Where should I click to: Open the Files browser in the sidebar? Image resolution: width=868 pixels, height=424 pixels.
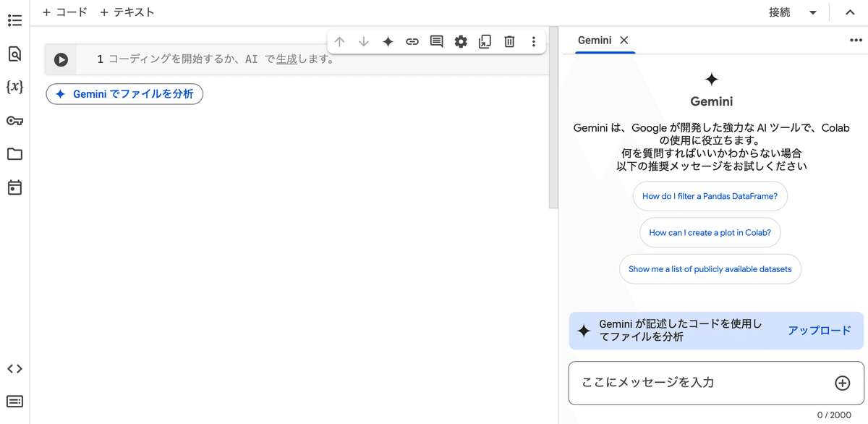(14, 154)
